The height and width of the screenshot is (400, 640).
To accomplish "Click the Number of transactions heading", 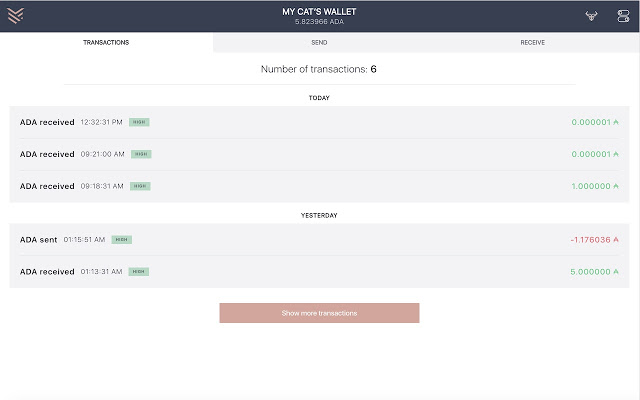I will [319, 70].
